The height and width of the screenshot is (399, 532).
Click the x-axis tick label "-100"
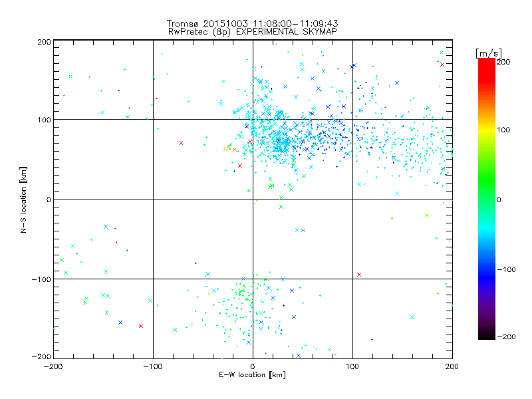(x=153, y=366)
